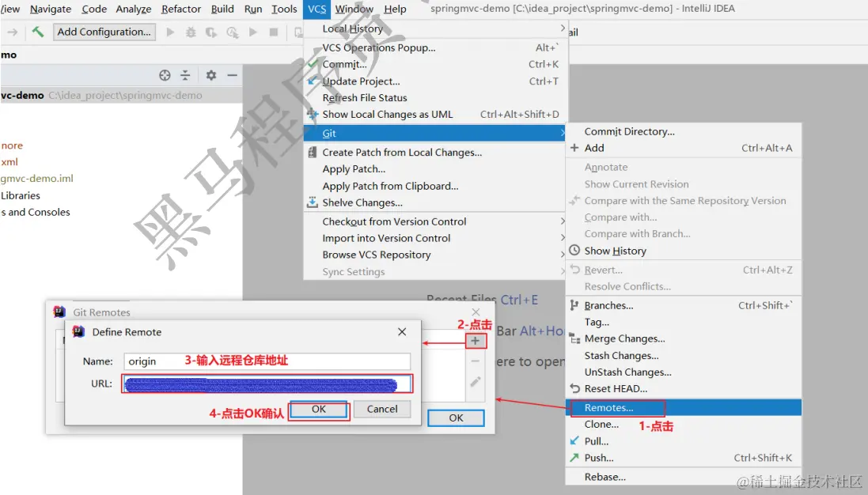Select Clone in Git submenu
The height and width of the screenshot is (495, 868).
click(684, 425)
